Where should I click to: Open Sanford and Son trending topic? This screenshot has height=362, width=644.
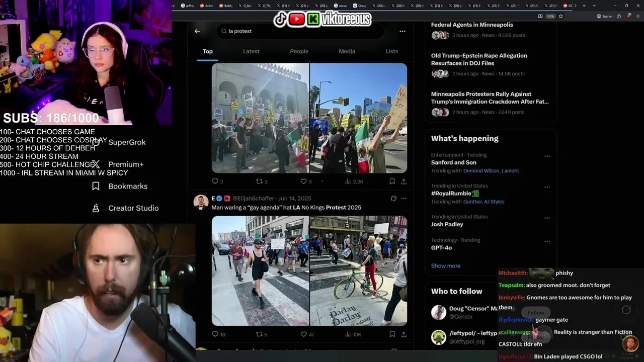click(453, 162)
